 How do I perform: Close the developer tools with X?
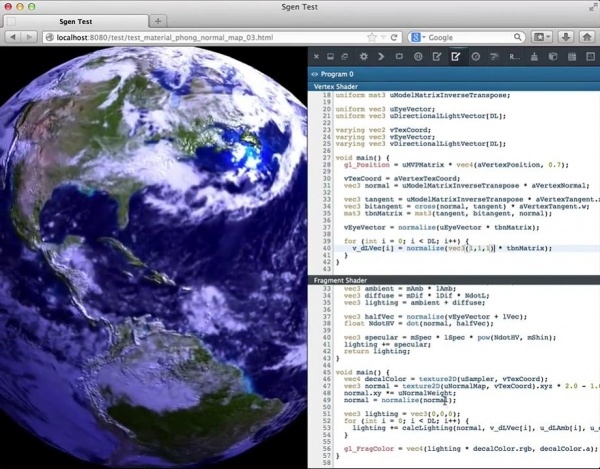click(x=317, y=57)
